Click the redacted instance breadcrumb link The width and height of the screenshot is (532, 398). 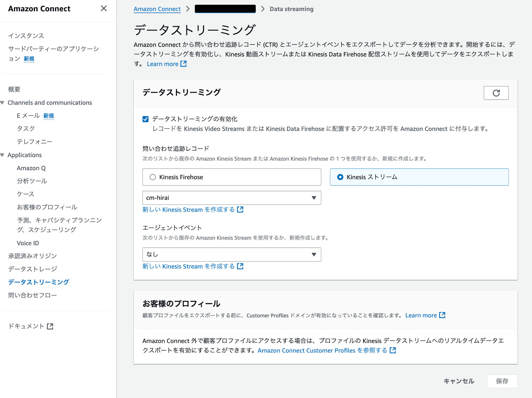225,9
